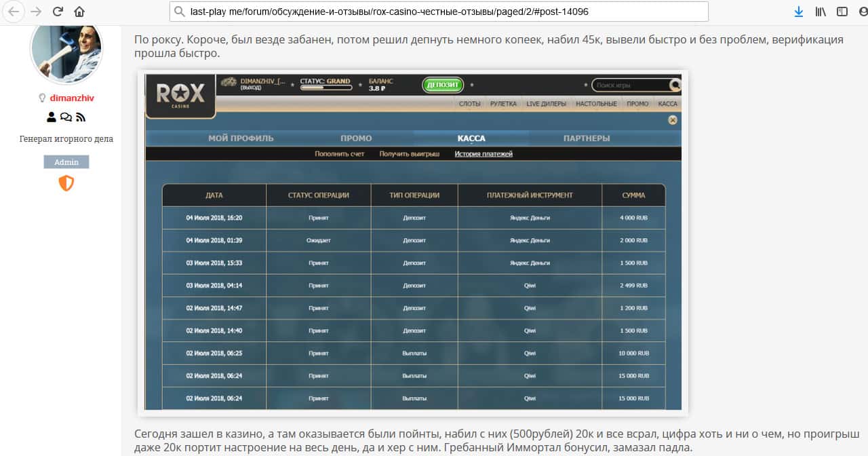This screenshot has width=868, height=456.
Task: Click the orange shield badge icon
Action: click(x=66, y=183)
